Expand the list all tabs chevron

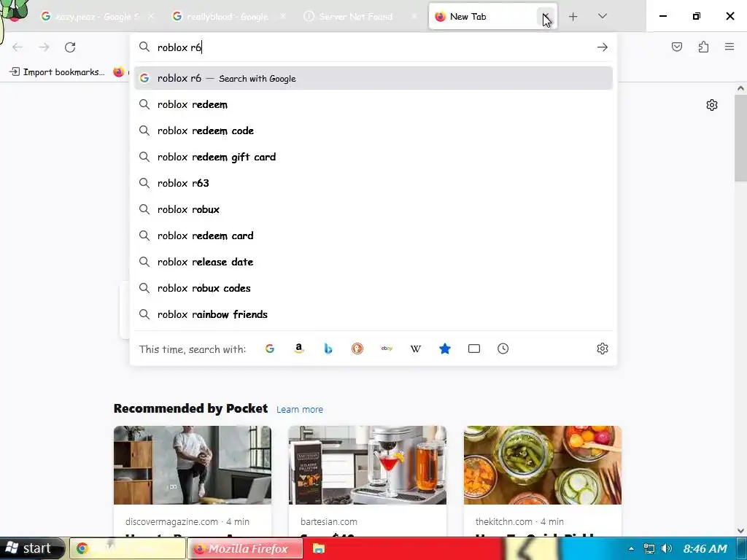[x=602, y=16]
